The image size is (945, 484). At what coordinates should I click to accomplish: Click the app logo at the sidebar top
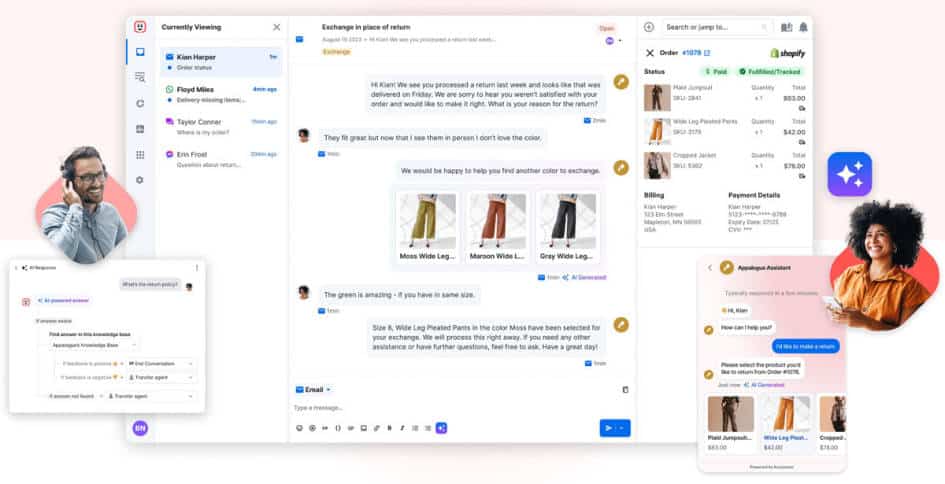coord(140,27)
